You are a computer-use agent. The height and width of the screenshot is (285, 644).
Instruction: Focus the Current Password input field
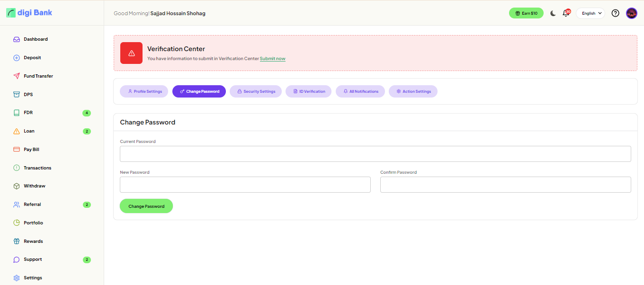(x=375, y=154)
